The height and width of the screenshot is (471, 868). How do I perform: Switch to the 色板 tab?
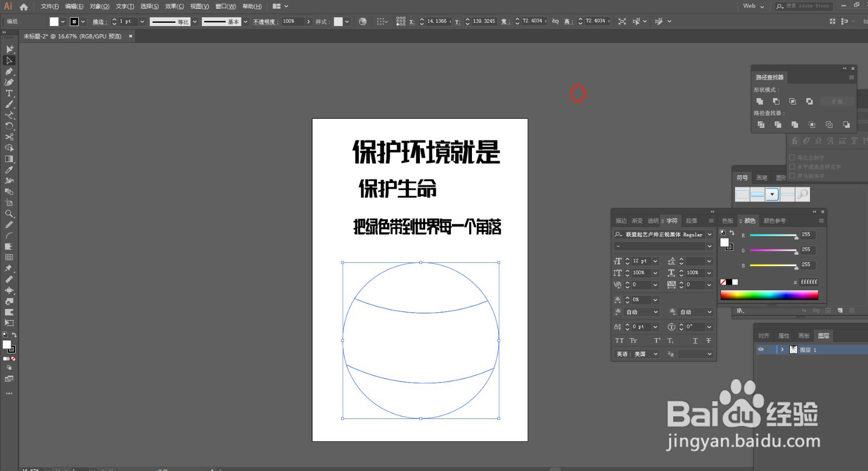[727, 221]
